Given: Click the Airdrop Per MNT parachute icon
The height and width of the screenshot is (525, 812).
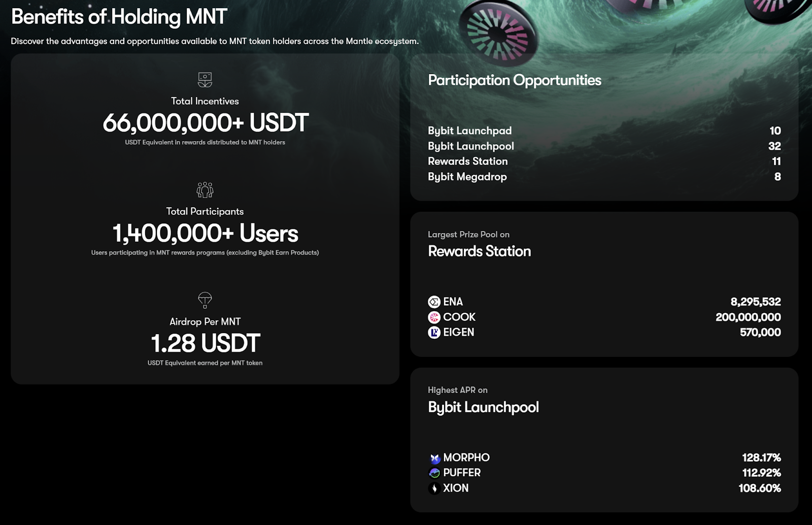Looking at the screenshot, I should (x=205, y=300).
